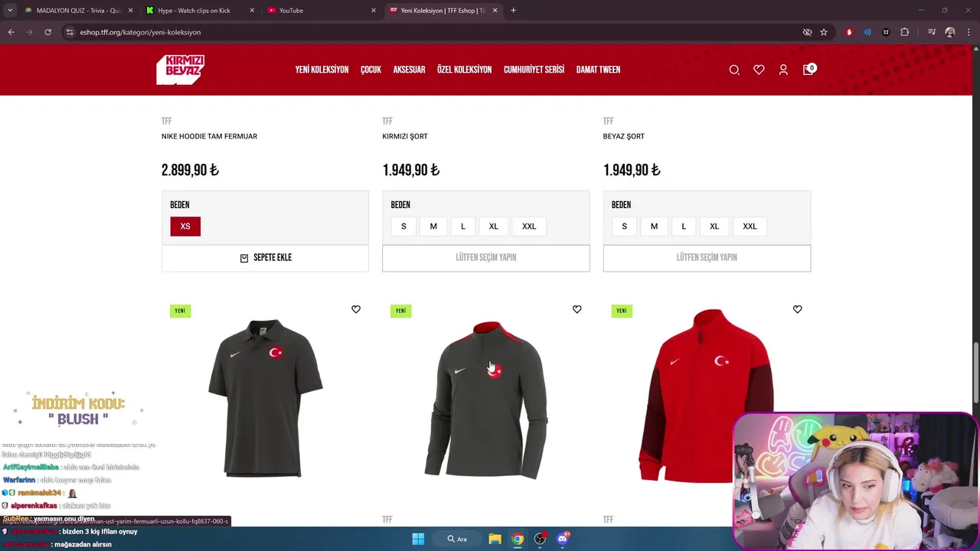Click Lütfen Seçim Yapın under Kırmızı Şort
980x551 pixels.
tap(486, 258)
